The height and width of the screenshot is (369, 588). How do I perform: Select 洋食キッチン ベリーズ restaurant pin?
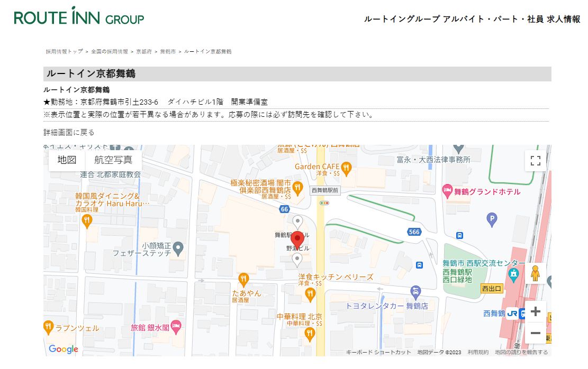(x=310, y=295)
